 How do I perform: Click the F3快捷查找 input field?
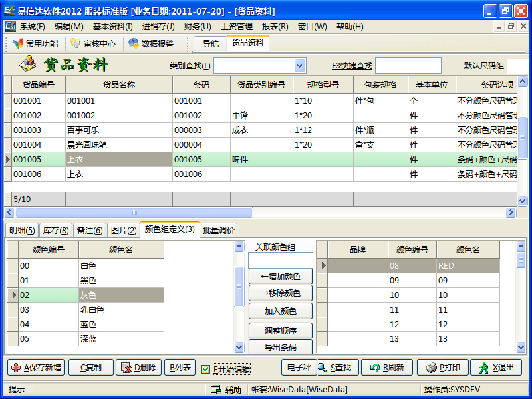coord(408,66)
